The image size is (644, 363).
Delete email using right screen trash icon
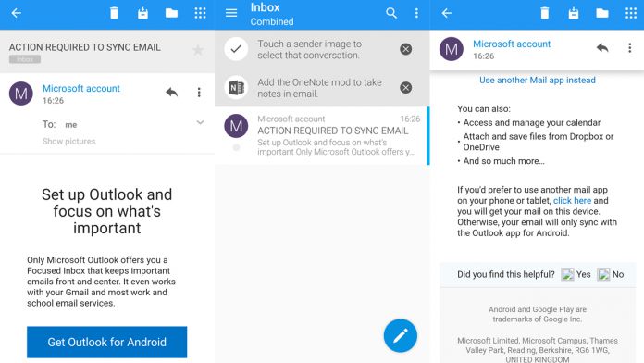point(545,13)
